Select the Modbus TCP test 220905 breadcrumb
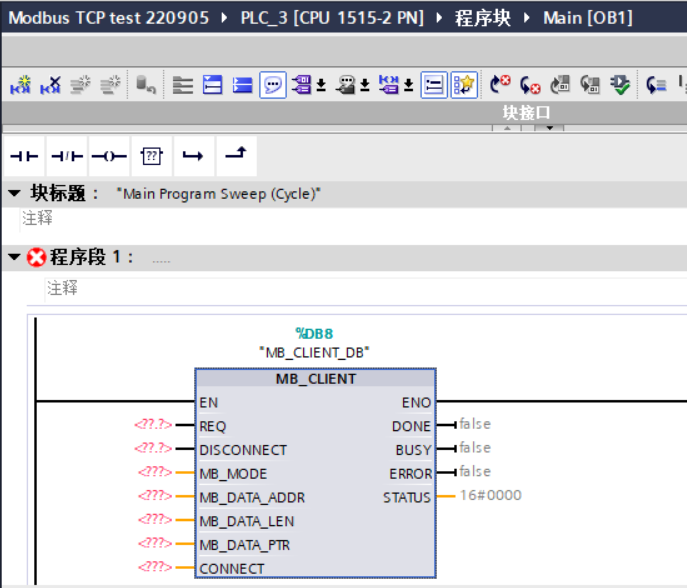This screenshot has height=588, width=687. coord(108,18)
